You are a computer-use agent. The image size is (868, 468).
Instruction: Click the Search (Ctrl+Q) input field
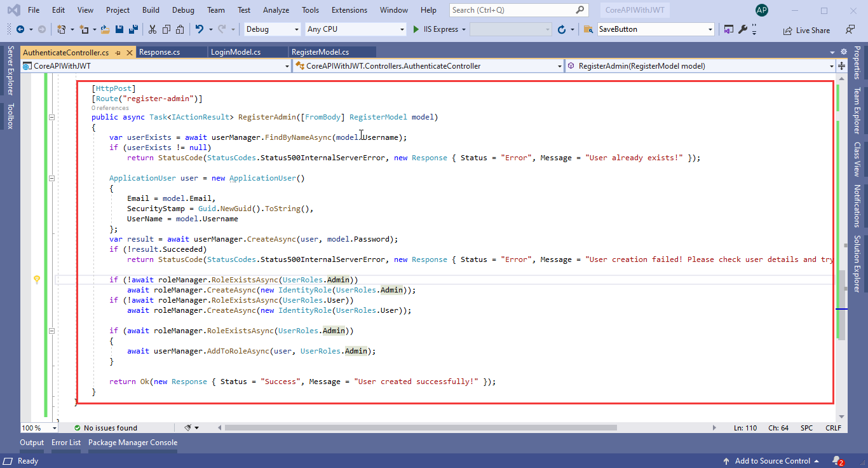tap(518, 10)
